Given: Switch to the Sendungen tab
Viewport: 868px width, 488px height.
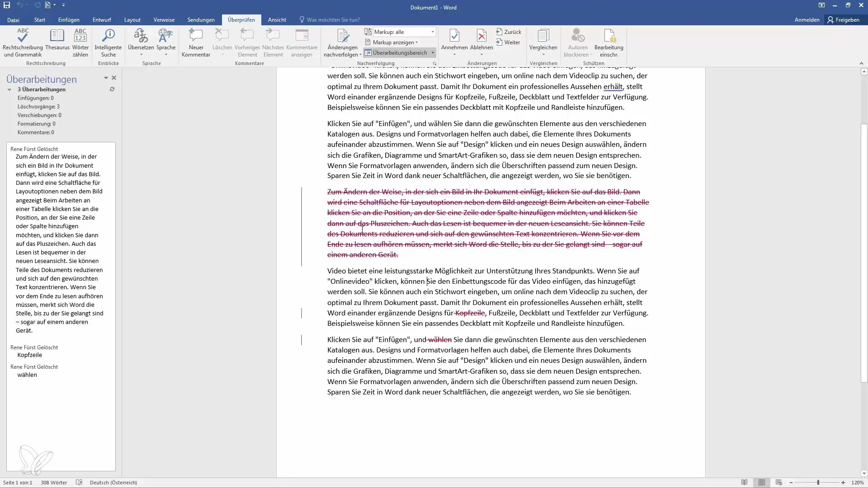Looking at the screenshot, I should click(x=201, y=20).
